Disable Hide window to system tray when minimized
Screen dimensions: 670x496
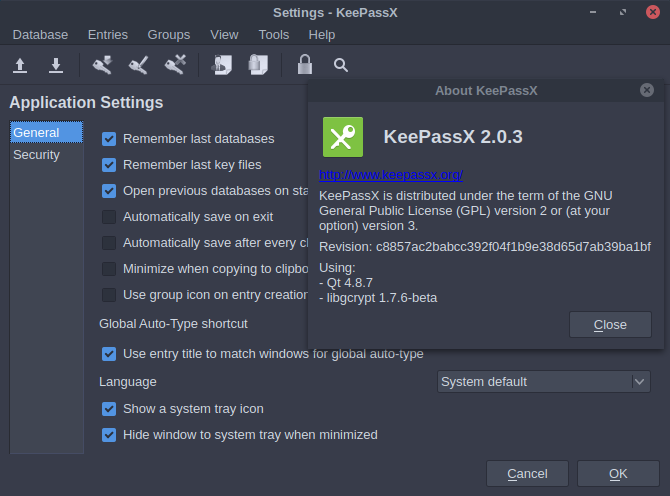coord(109,435)
